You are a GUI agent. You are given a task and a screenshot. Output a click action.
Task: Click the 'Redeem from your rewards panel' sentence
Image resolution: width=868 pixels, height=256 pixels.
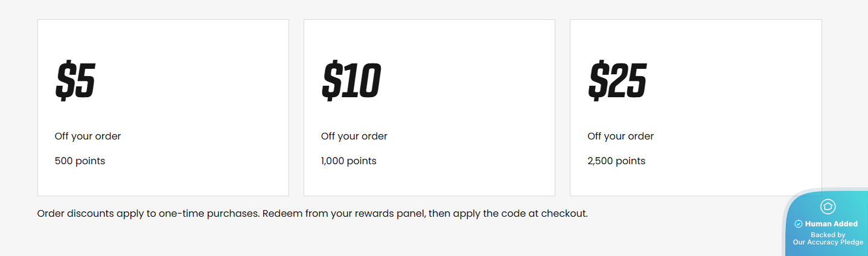pyautogui.click(x=344, y=214)
